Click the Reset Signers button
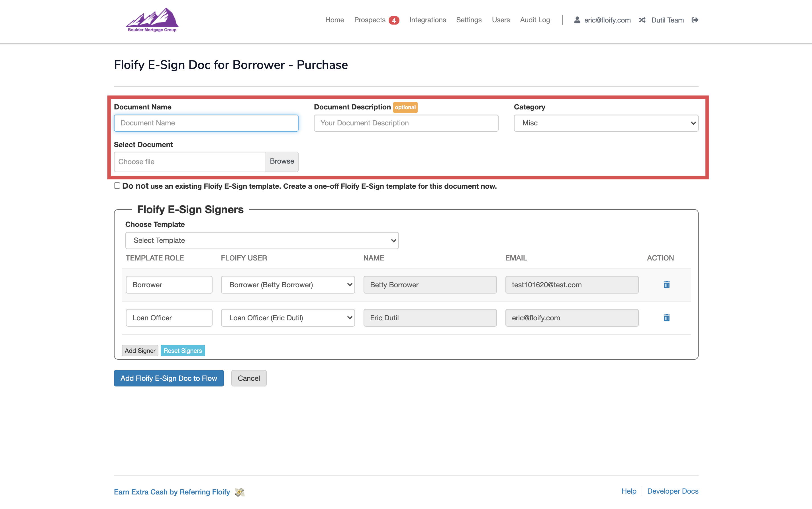 point(183,351)
